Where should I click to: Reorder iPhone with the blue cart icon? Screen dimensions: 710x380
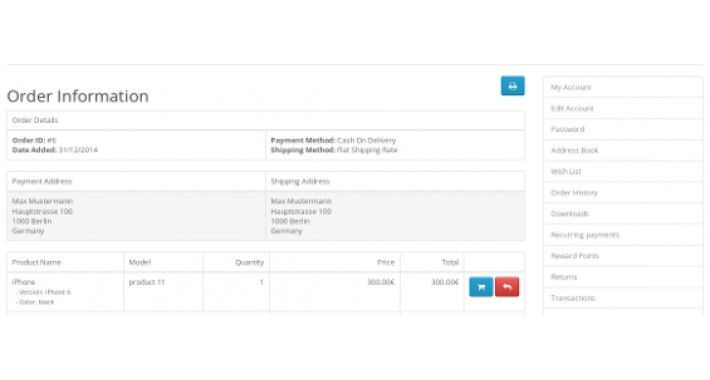[481, 287]
